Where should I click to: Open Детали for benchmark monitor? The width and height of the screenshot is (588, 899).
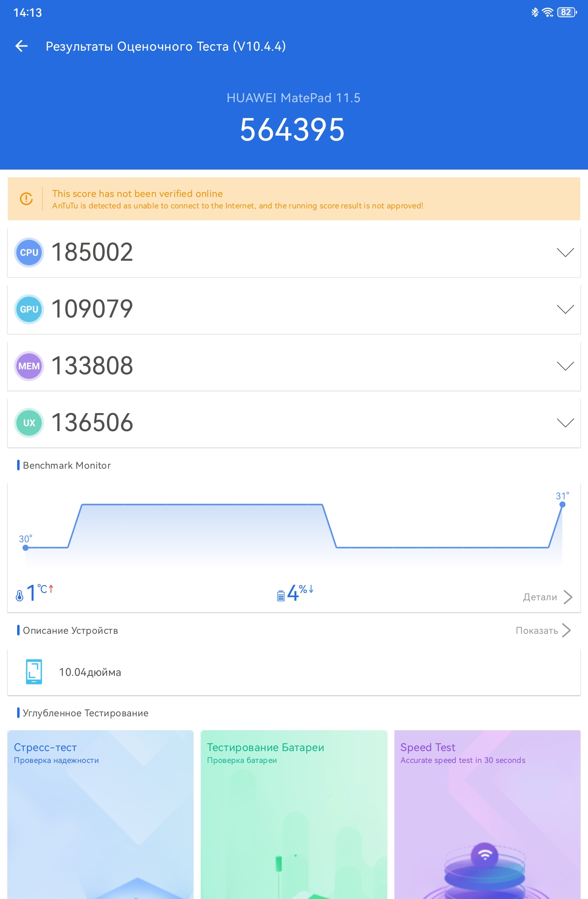click(540, 597)
